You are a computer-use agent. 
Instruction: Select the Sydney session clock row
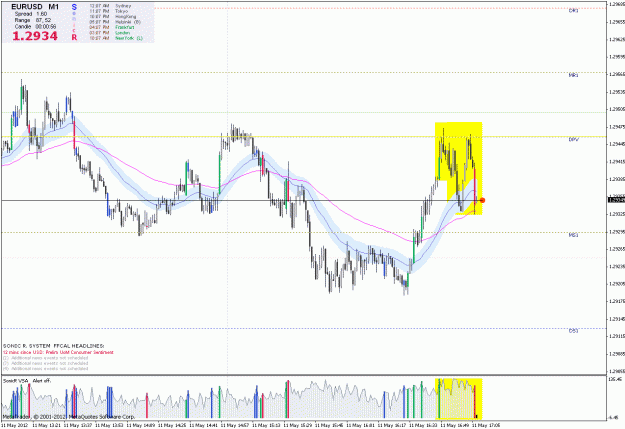pos(110,6)
